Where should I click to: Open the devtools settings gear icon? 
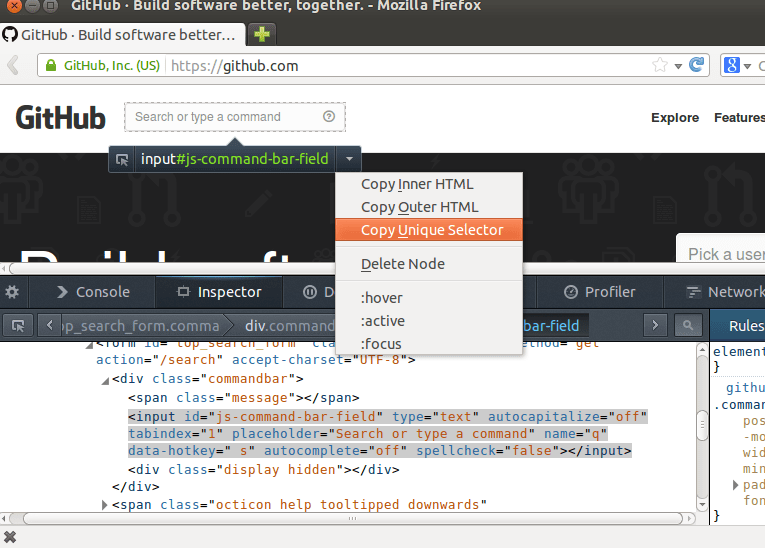point(12,292)
